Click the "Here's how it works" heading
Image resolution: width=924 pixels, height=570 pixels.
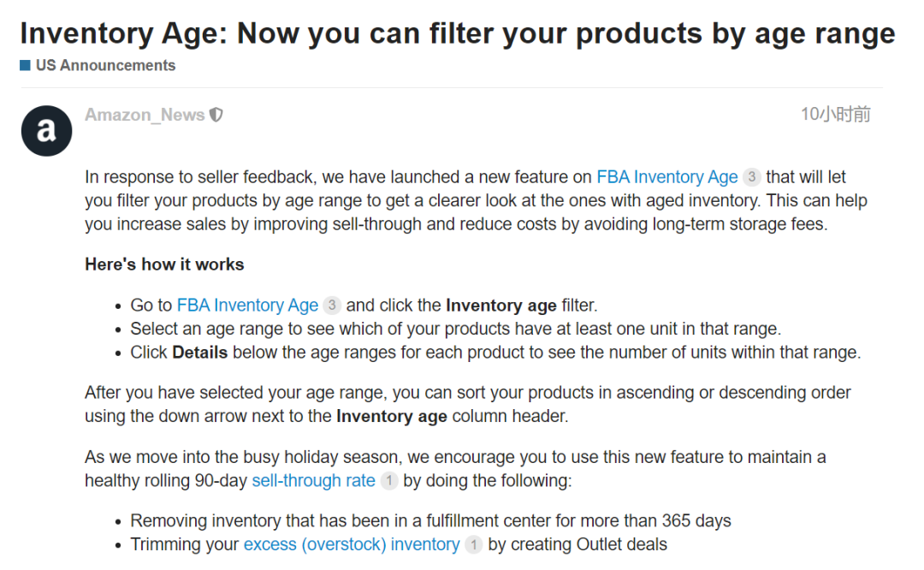pos(164,264)
